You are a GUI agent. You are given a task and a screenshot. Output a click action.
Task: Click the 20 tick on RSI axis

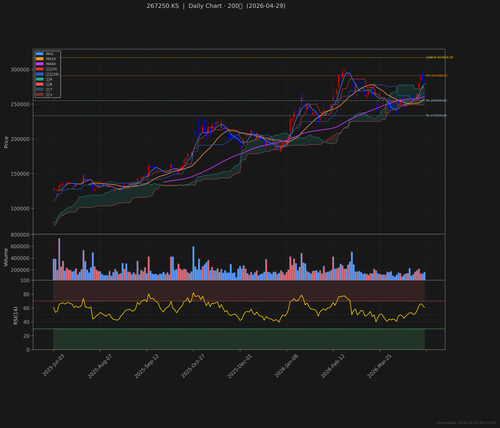(x=27, y=336)
